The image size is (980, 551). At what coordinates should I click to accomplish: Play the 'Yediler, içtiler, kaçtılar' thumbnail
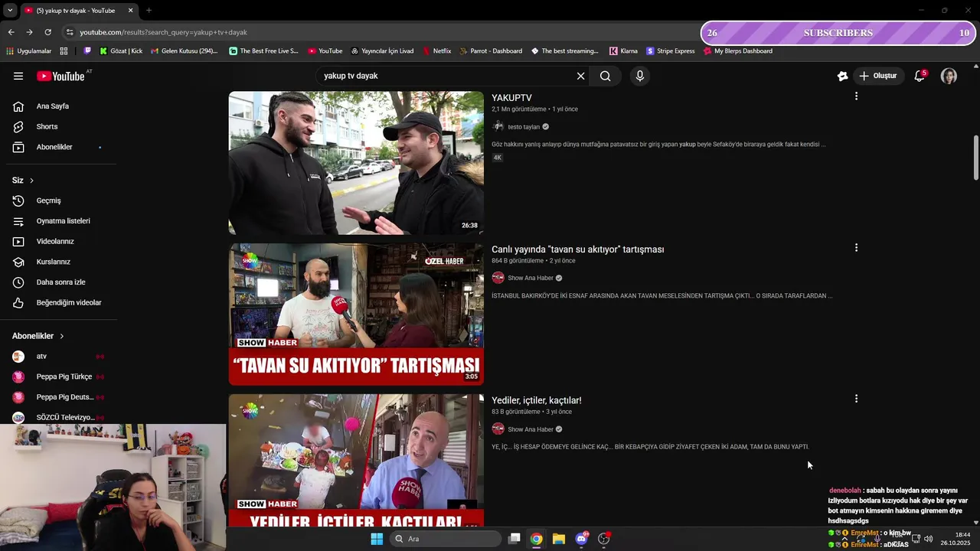coord(356,461)
